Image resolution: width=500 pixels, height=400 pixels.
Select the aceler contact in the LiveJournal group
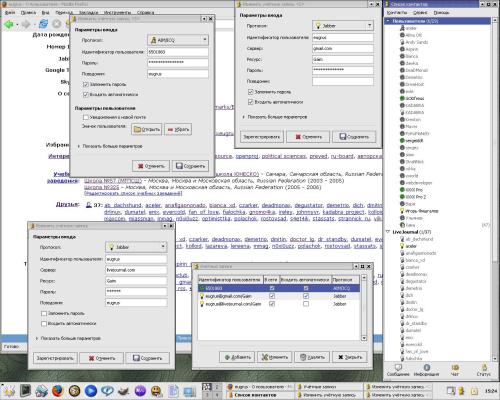[x=411, y=246]
